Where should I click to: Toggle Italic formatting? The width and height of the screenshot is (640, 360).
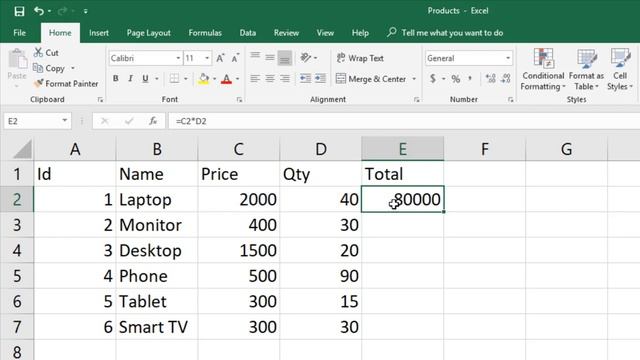130,78
